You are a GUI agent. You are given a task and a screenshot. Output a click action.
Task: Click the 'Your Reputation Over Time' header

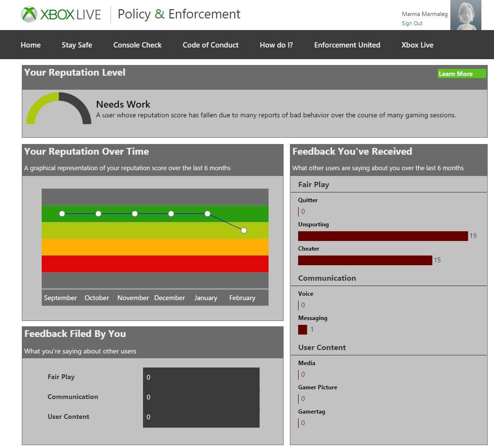(86, 152)
